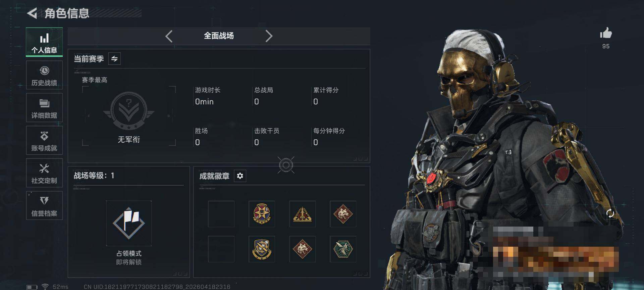Click the first empty badge slot
This screenshot has width=644, height=290.
(x=221, y=214)
